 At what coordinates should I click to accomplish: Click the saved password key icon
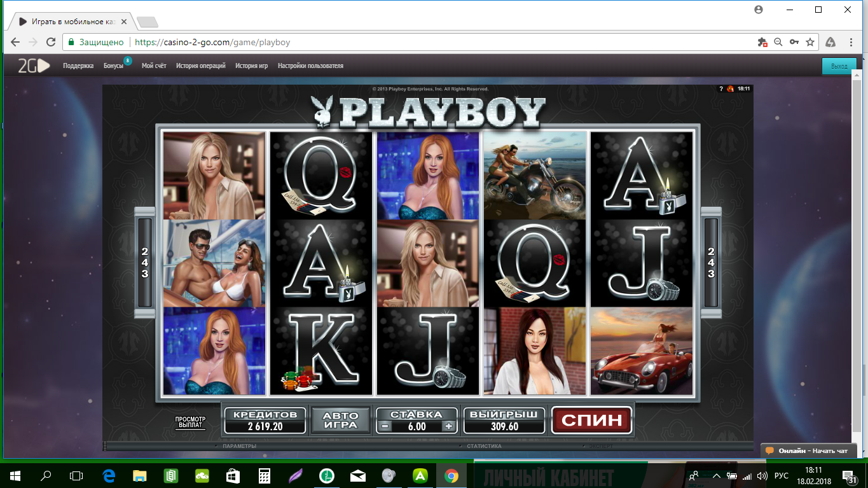pyautogui.click(x=794, y=42)
